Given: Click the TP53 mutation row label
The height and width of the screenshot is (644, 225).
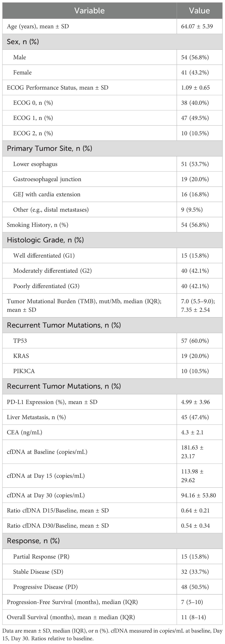Looking at the screenshot, I should point(20,341).
